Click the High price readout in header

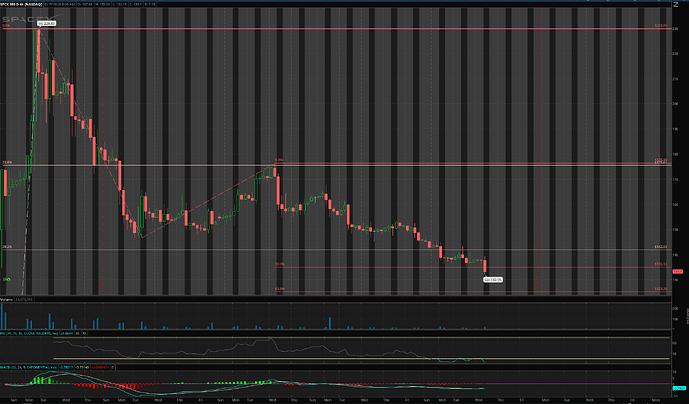103,4
